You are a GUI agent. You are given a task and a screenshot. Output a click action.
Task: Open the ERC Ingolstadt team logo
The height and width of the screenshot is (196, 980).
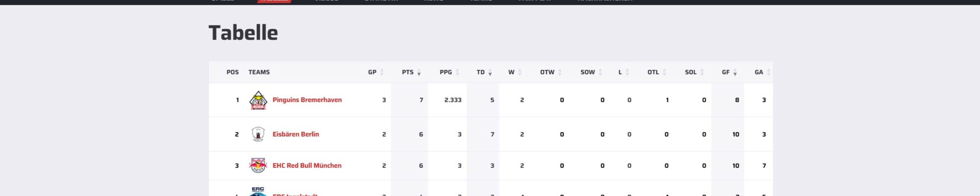click(258, 192)
